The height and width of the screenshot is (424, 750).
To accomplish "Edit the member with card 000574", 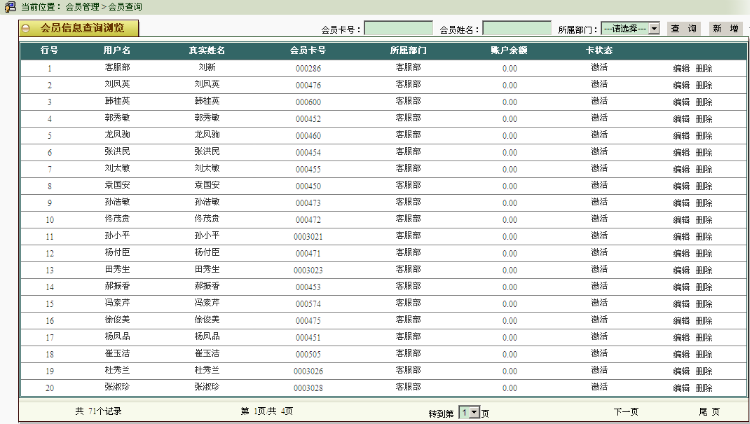I will (x=681, y=304).
